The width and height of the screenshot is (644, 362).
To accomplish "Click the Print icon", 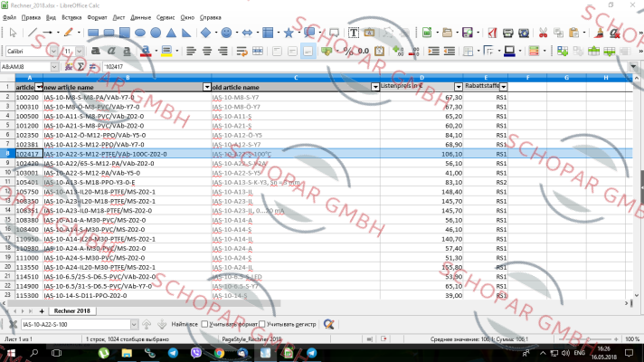I will 507,33.
